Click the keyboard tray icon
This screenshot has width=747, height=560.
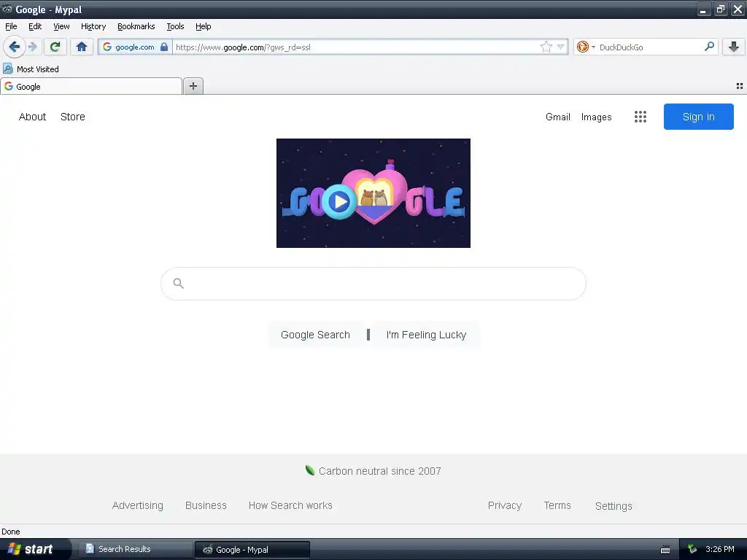point(665,550)
